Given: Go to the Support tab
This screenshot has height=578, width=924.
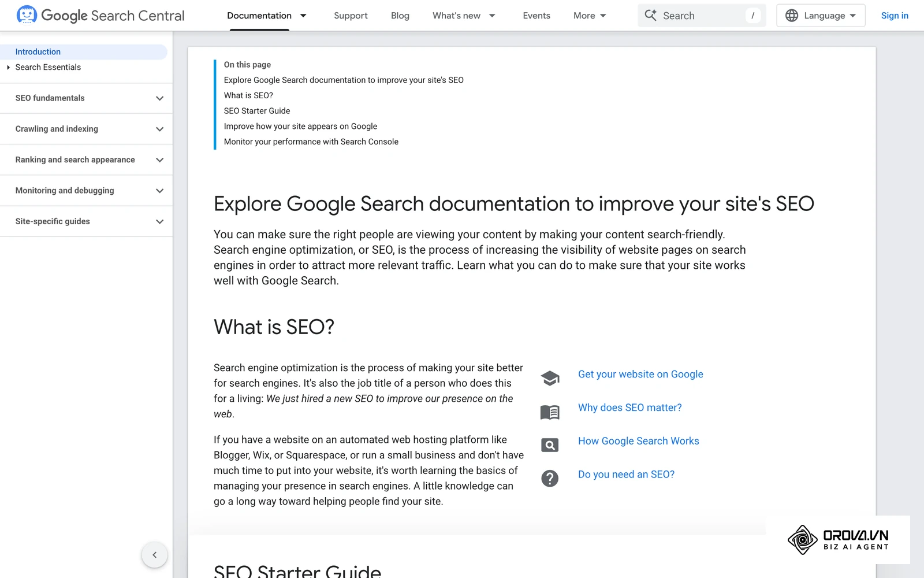Looking at the screenshot, I should tap(351, 16).
